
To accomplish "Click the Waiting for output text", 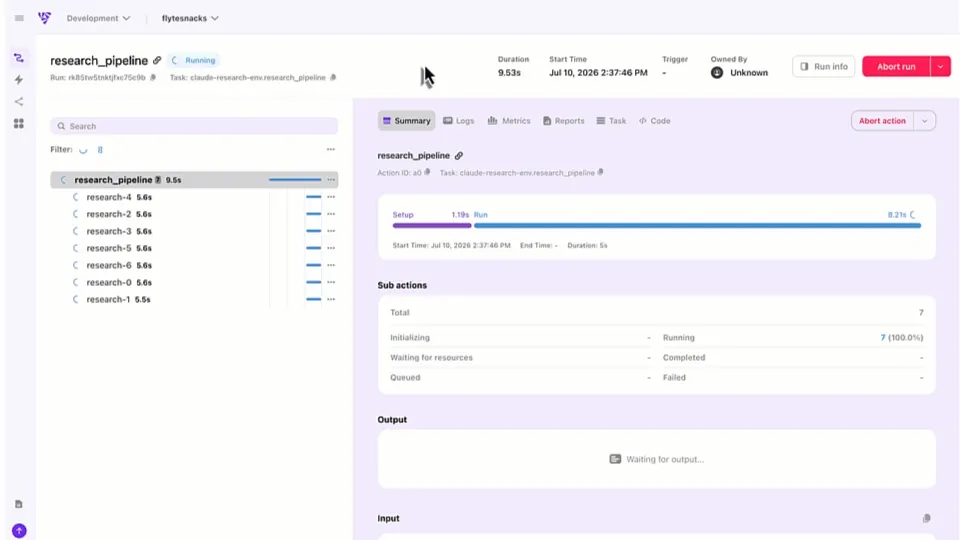I will 665,459.
